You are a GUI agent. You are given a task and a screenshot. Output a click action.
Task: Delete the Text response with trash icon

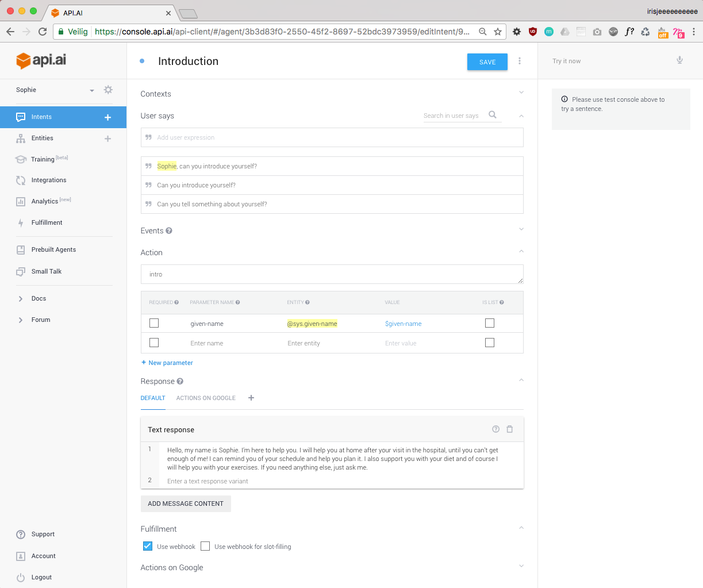click(x=510, y=429)
